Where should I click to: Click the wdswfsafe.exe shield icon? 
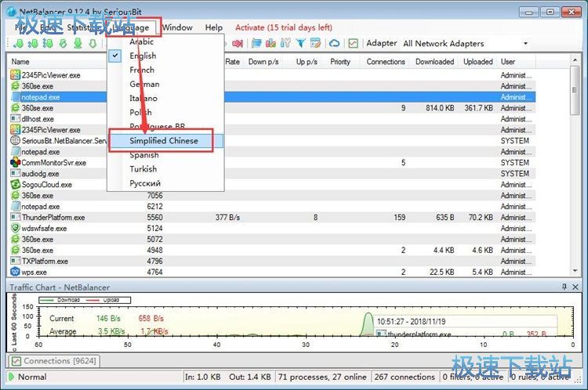(16, 228)
